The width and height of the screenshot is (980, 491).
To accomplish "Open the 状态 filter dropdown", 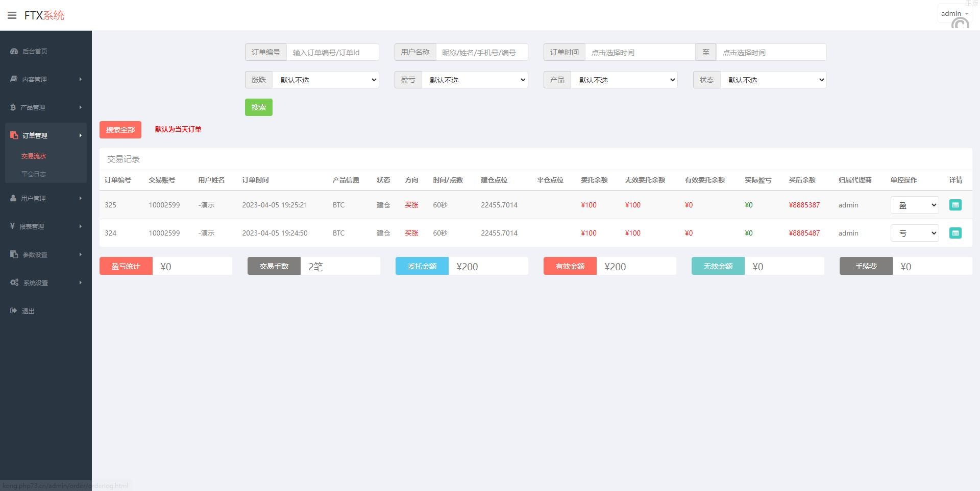I will pos(773,80).
